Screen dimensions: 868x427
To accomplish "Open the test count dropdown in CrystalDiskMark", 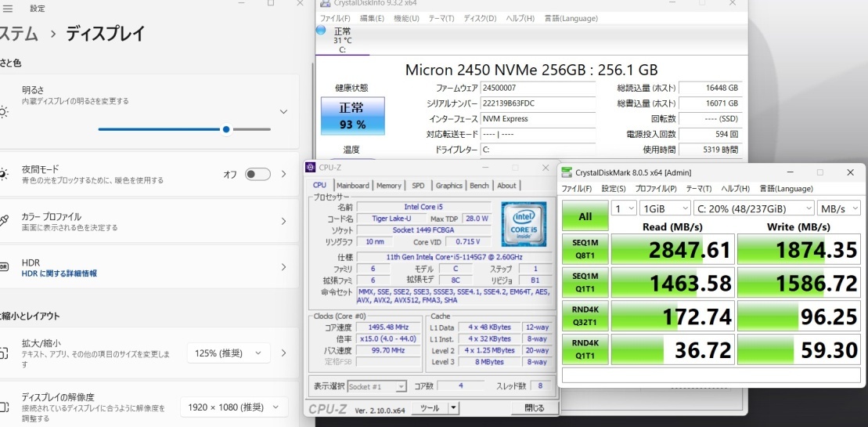I will click(x=623, y=208).
